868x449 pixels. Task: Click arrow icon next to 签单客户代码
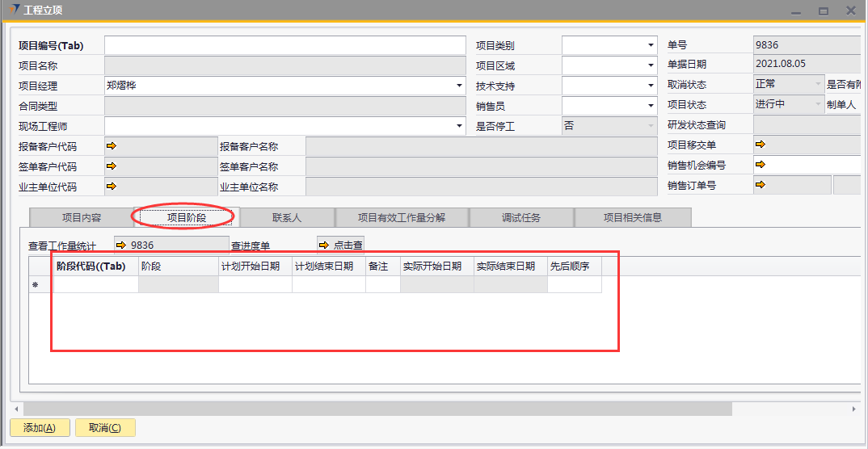point(112,166)
